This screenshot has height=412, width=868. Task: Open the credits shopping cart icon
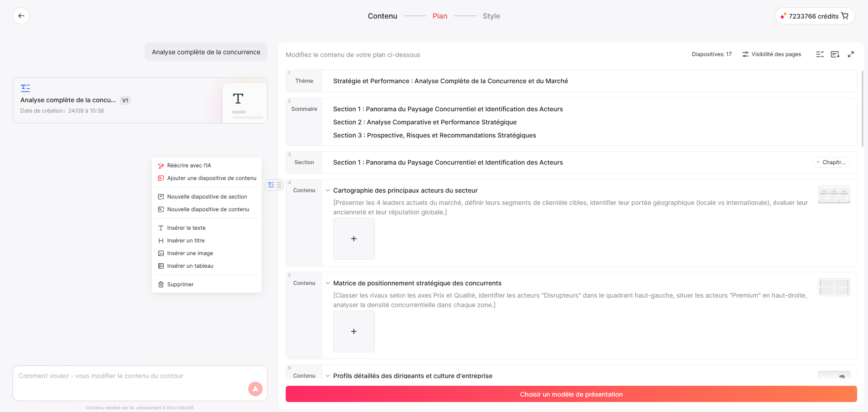pyautogui.click(x=845, y=16)
